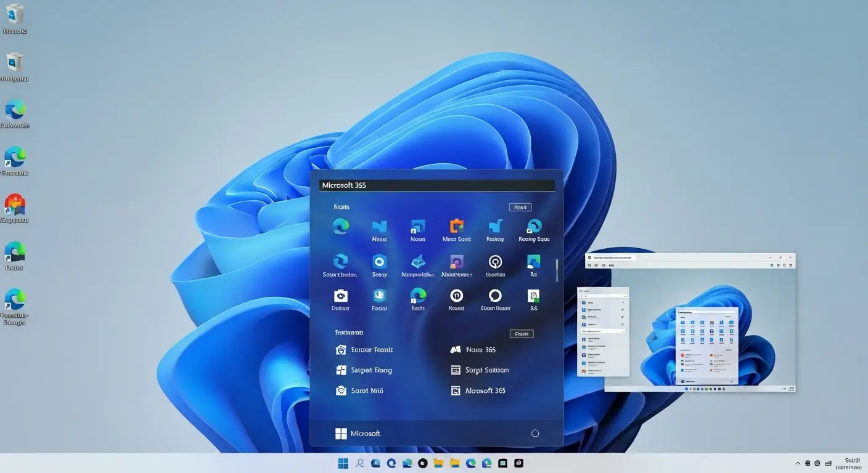Open the 'Ae' photo app icon
The height and width of the screenshot is (473, 868).
pyautogui.click(x=534, y=262)
